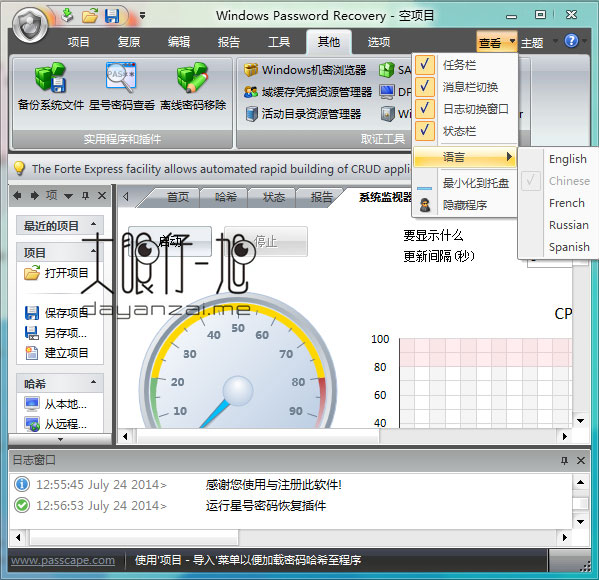Collapse the 最近的项目 section
The image size is (599, 580).
94,224
